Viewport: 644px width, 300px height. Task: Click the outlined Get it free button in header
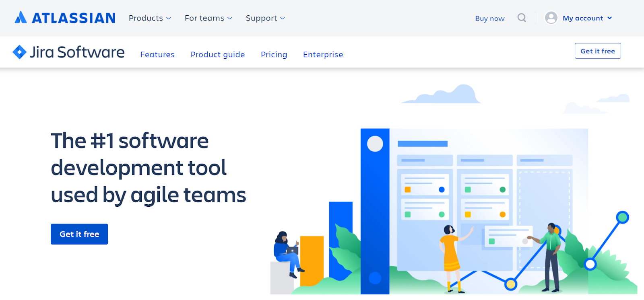[598, 51]
